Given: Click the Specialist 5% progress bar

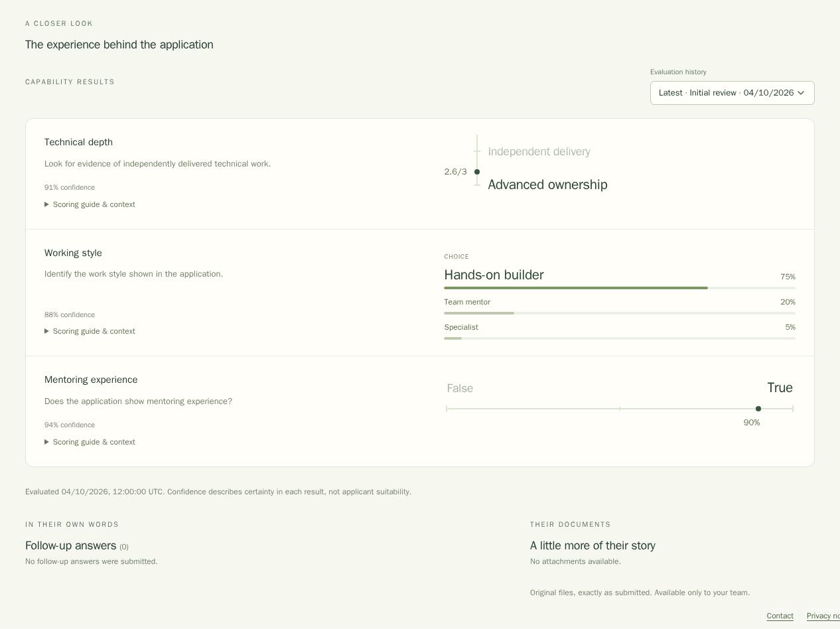Looking at the screenshot, I should click(620, 338).
